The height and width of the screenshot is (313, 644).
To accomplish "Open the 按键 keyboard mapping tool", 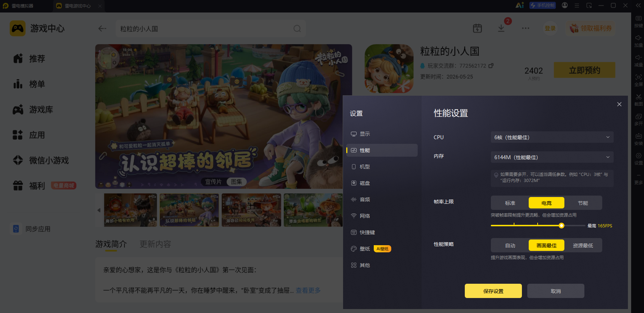I will (639, 21).
